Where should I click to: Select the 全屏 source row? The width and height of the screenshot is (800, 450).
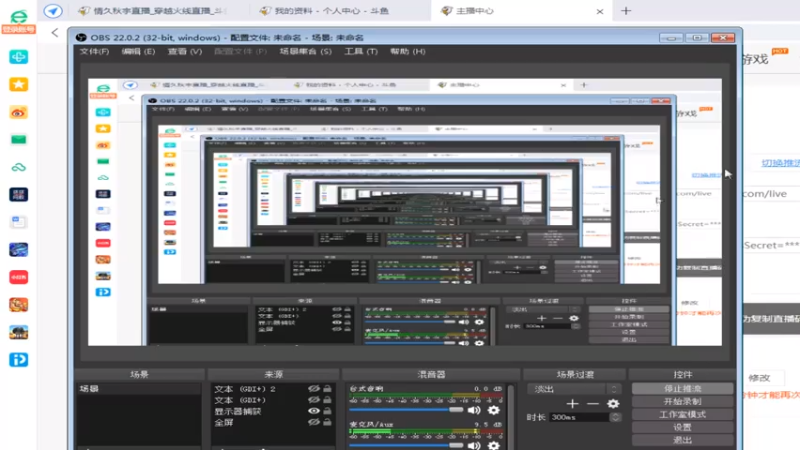(272, 422)
